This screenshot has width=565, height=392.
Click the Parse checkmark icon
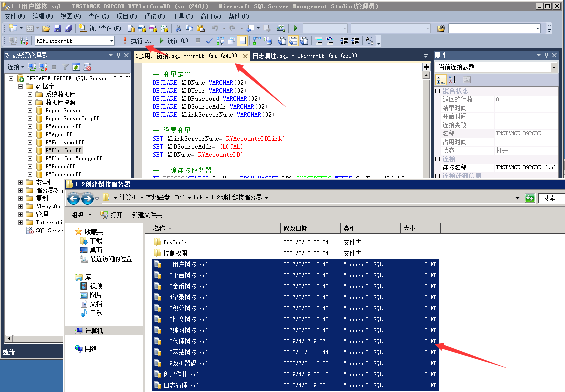pyautogui.click(x=209, y=41)
